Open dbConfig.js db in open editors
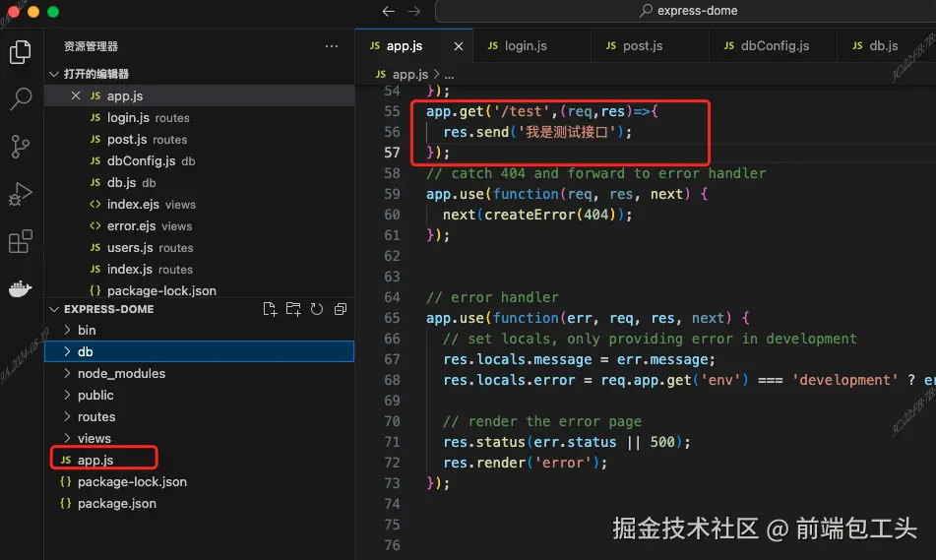 [200, 160]
